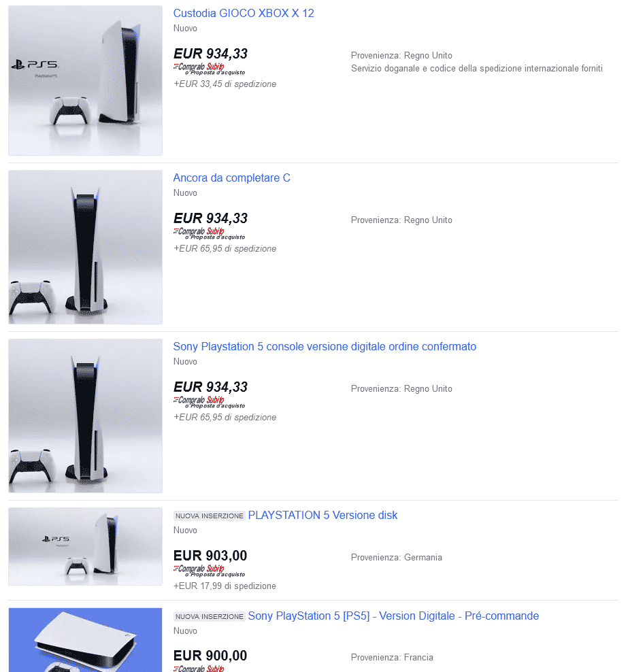
Task: Click the 'NUOVA INSERZIONE' badge beside Pré-commande listing
Action: pos(209,616)
